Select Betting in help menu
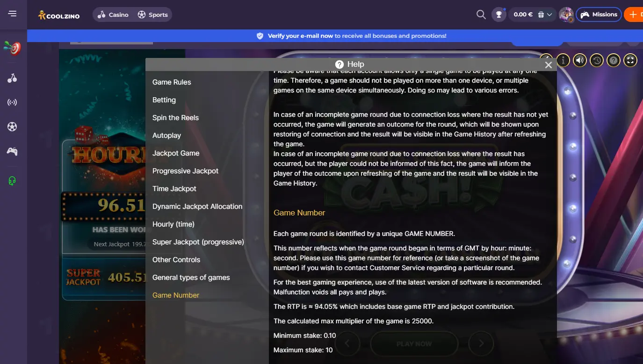The image size is (643, 364). coord(164,100)
